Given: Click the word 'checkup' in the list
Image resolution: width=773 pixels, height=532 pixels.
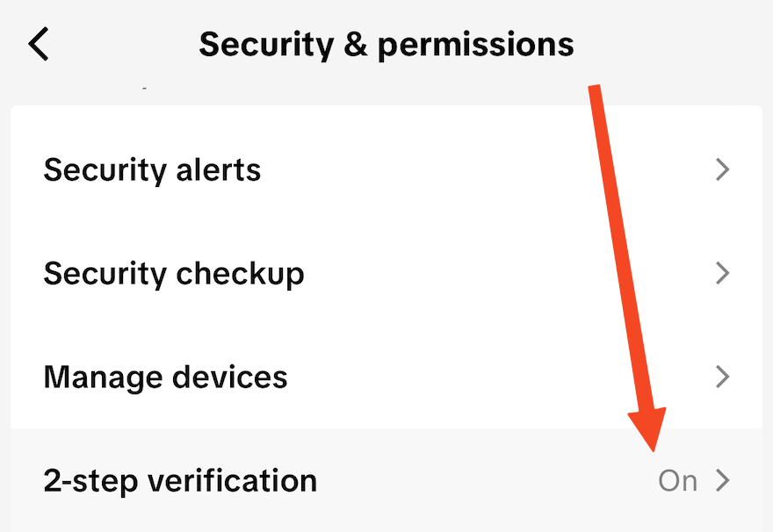Looking at the screenshot, I should click(x=240, y=274).
